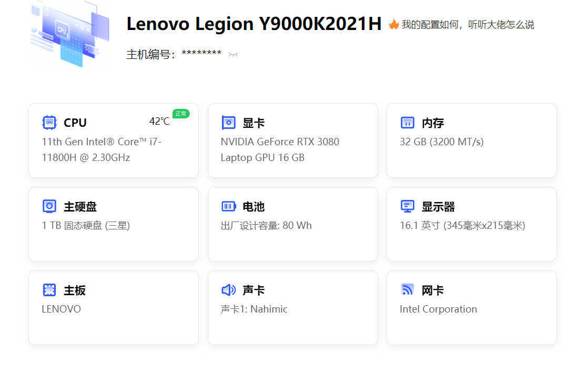
Task: Click the 显示器 heading text
Action: [439, 206]
